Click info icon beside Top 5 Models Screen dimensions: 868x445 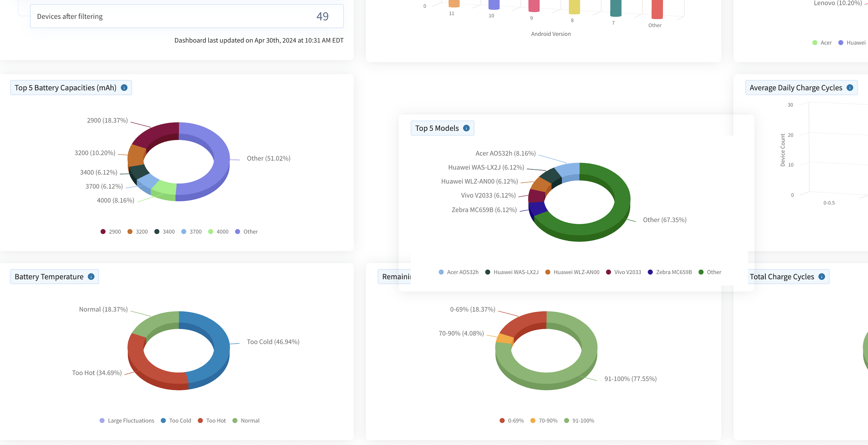pos(466,128)
